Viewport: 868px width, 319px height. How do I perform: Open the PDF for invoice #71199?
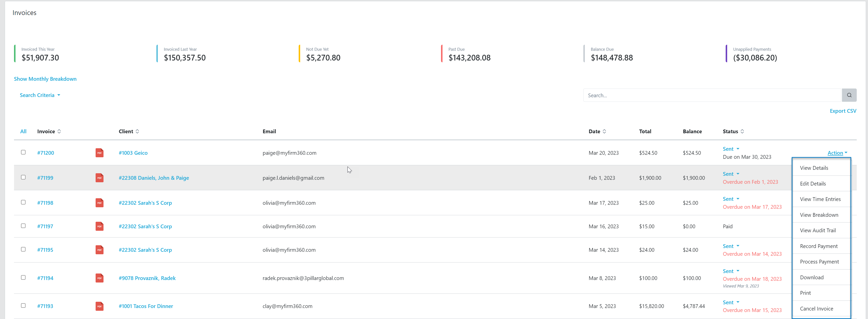(x=99, y=177)
